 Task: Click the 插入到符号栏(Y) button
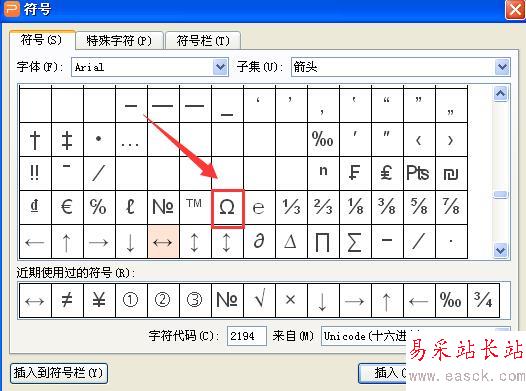pyautogui.click(x=59, y=373)
